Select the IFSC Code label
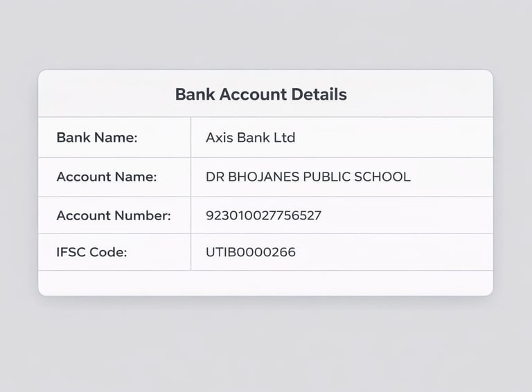 click(x=91, y=252)
